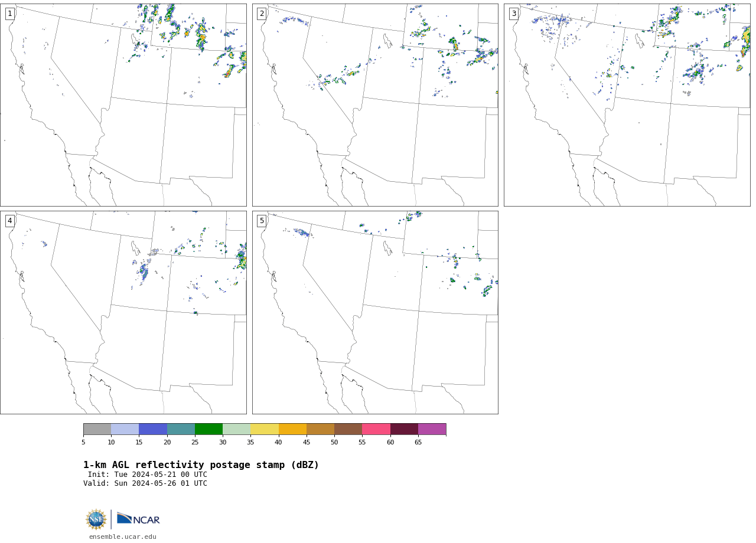Click the panel label number 1

10,14
